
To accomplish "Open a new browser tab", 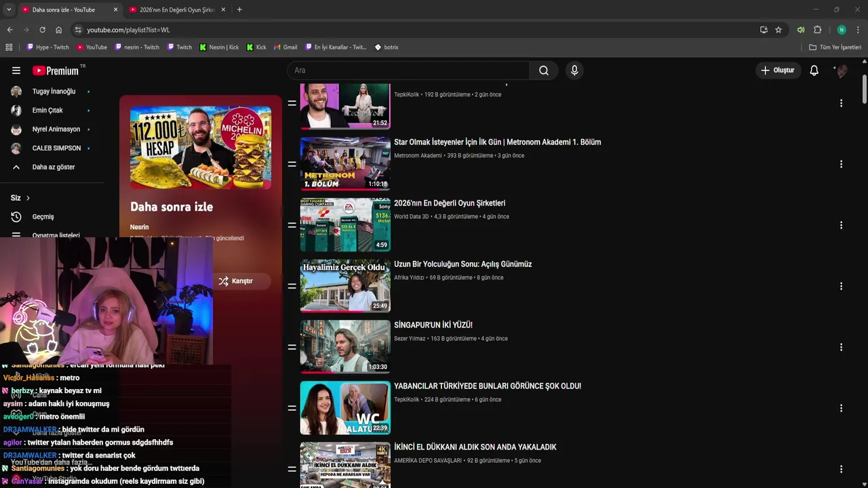I will 239,9.
